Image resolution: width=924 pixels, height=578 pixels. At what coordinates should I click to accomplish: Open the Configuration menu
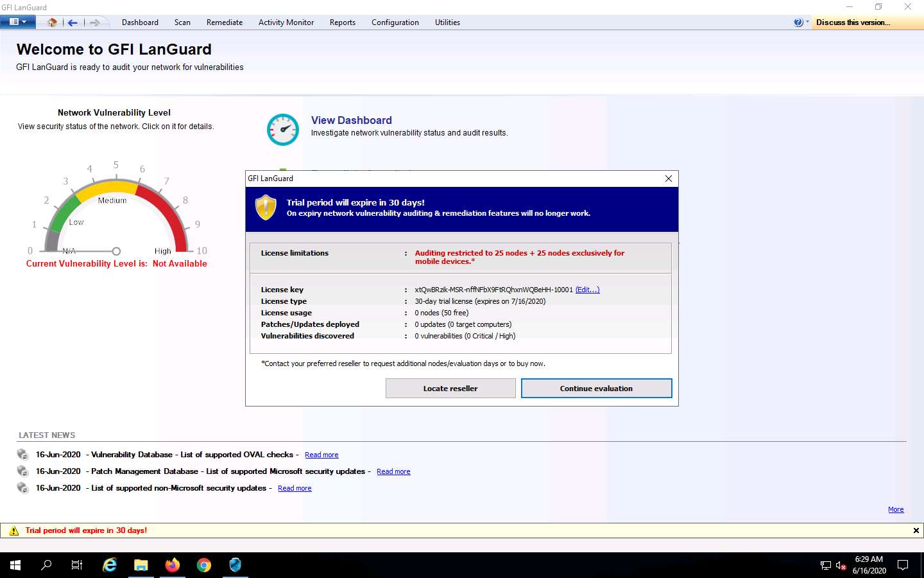pyautogui.click(x=395, y=22)
